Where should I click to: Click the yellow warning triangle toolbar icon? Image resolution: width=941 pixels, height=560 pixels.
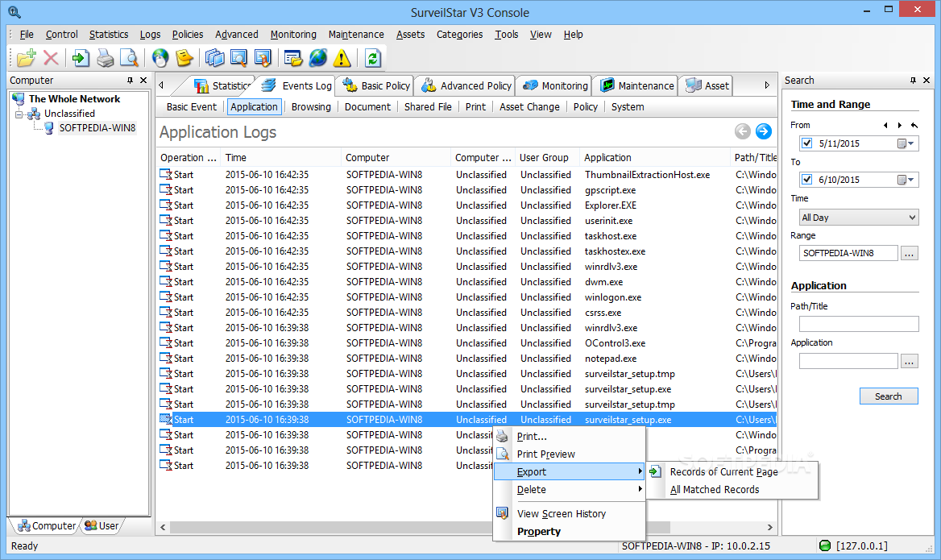point(342,58)
